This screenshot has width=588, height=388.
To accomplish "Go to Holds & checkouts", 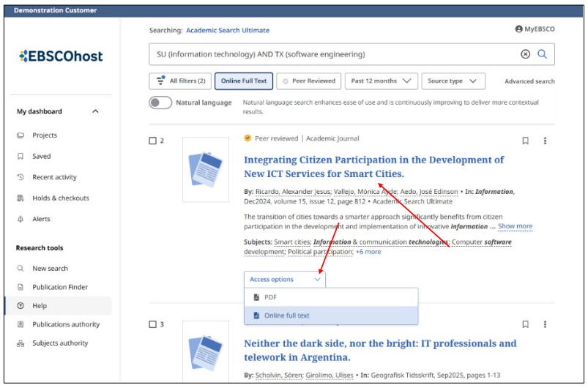I will (61, 198).
